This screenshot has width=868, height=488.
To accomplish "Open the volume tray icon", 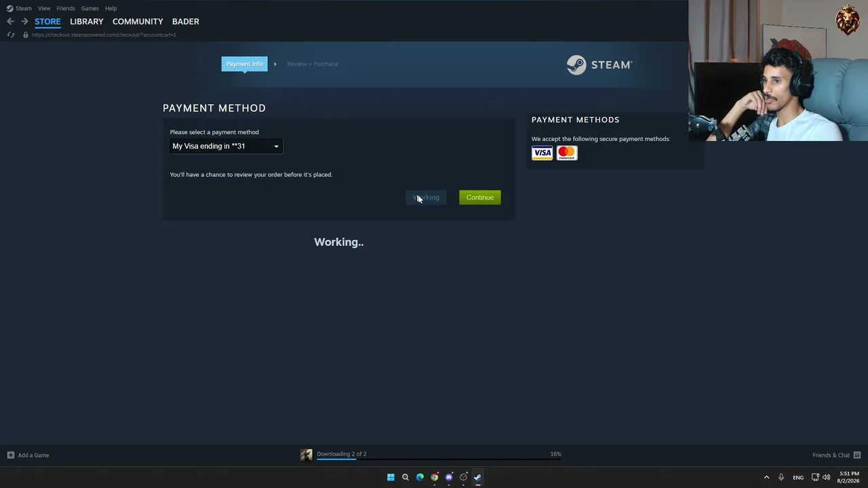I will 826,477.
